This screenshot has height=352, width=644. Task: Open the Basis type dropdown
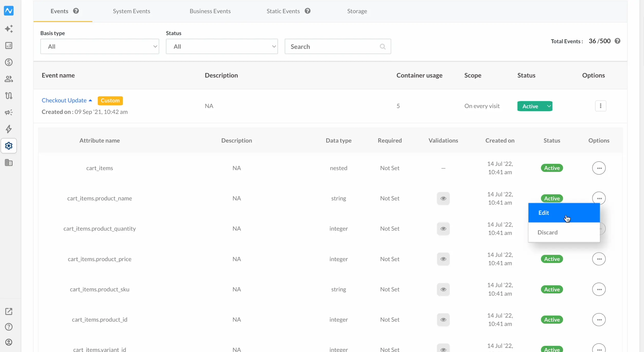tap(100, 47)
